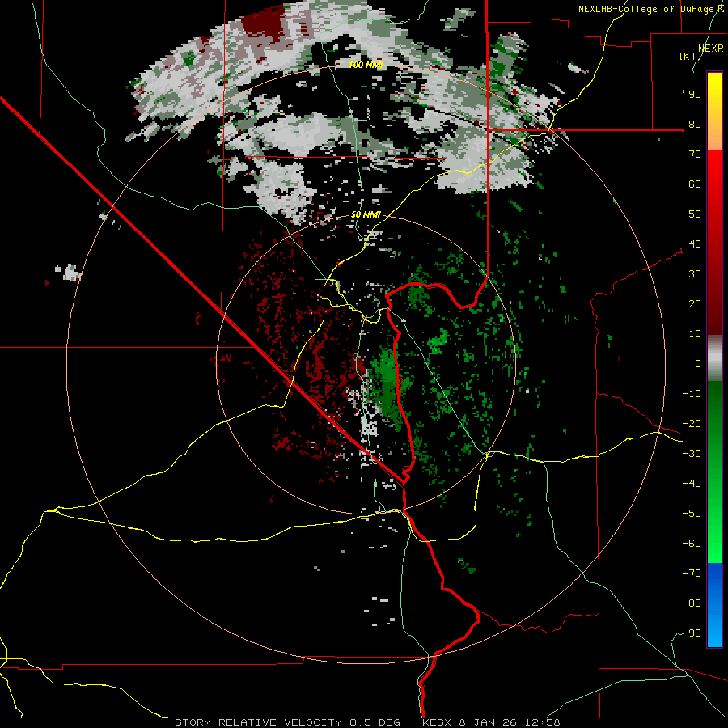728x728 pixels.
Task: Click the NEXR label above the color scale
Action: pyautogui.click(x=711, y=49)
